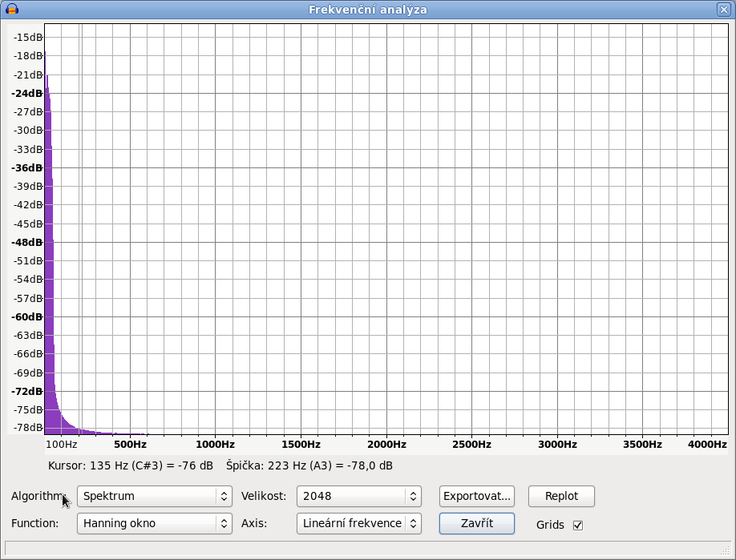Click the Exportovat... button

click(x=477, y=496)
